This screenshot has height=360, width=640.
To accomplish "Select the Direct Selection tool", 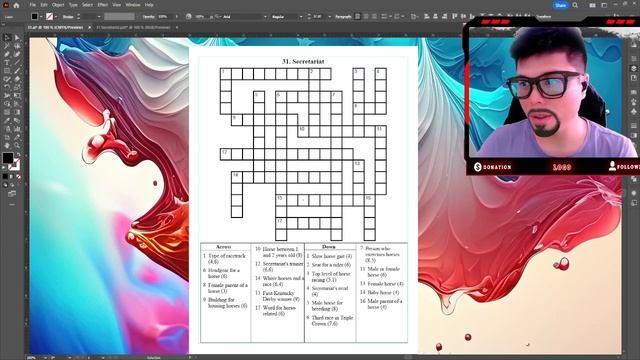I will 17,38.
